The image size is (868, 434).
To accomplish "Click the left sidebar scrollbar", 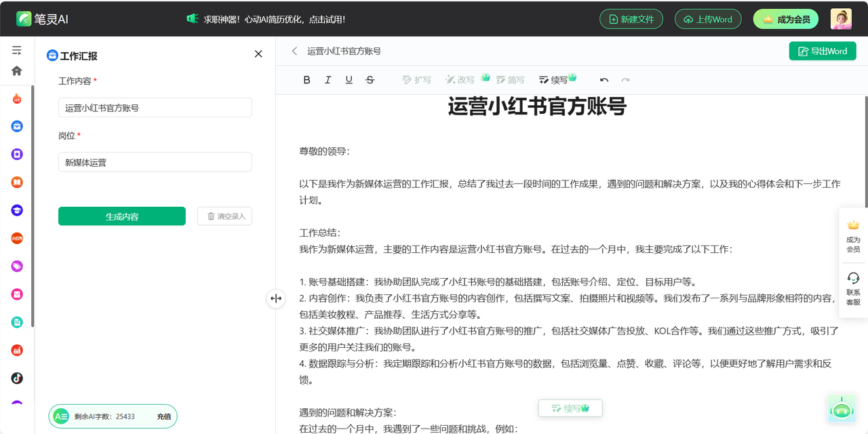I will [33, 207].
